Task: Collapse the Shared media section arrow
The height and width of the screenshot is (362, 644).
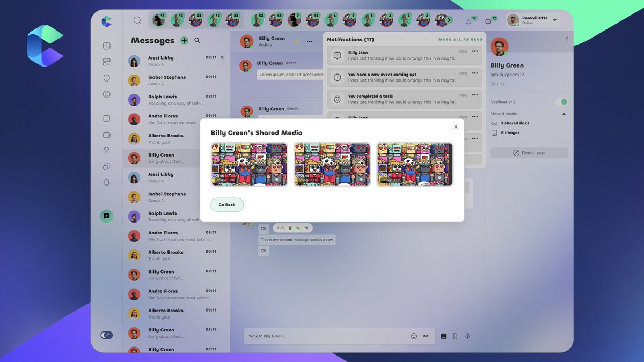Action: [564, 114]
